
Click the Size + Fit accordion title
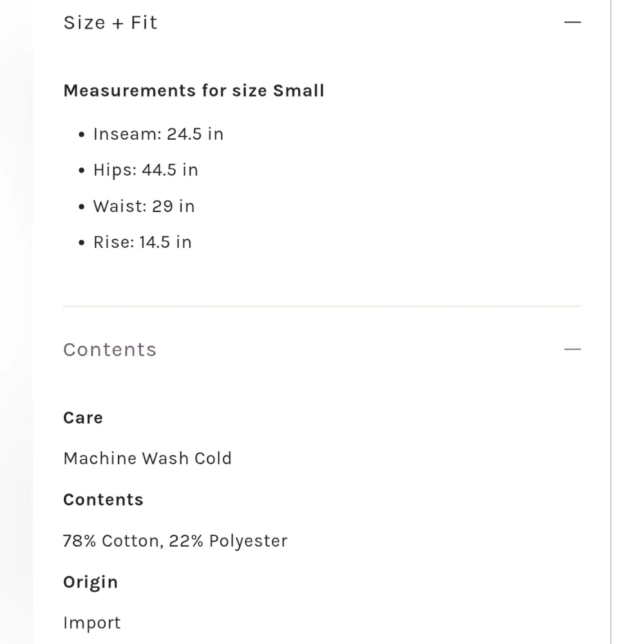click(110, 23)
